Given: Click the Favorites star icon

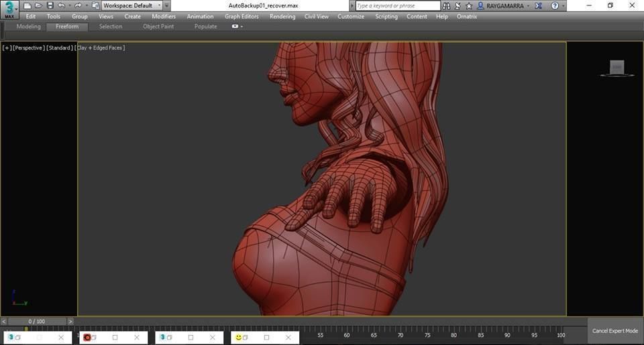Looking at the screenshot, I should 469,6.
